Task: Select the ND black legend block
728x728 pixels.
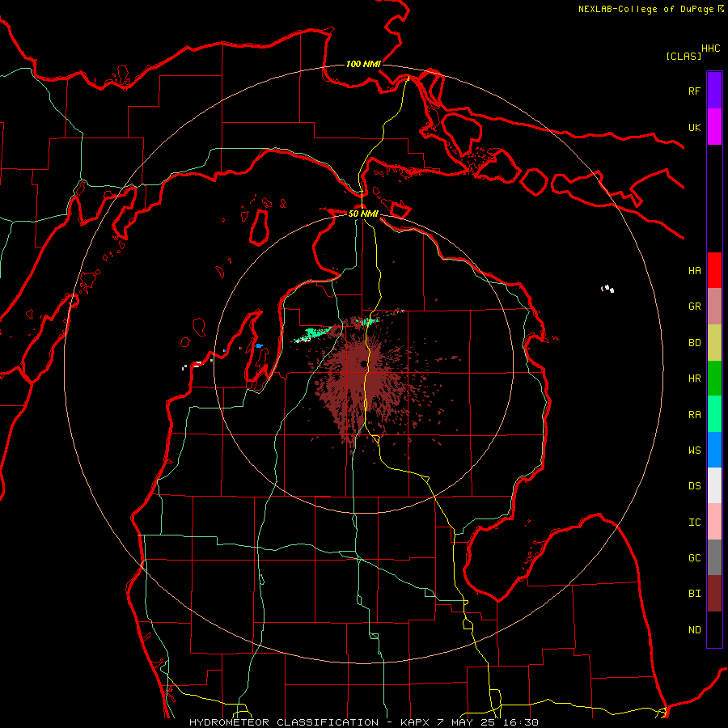Action: tap(714, 629)
